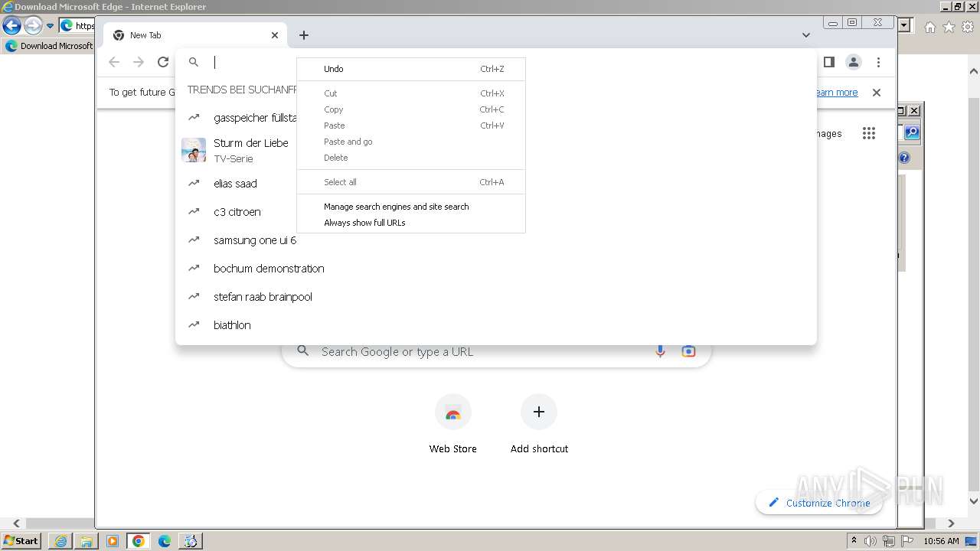Click Internet Explorer back arrow
Screen dimensions: 980x551
pos(11,26)
